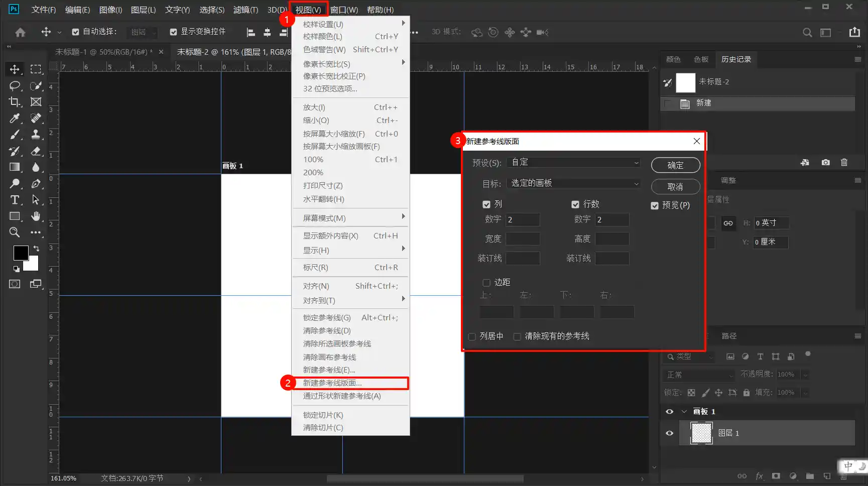Choose Rulers menu item
Screen dimensions: 868x486
[350, 268]
